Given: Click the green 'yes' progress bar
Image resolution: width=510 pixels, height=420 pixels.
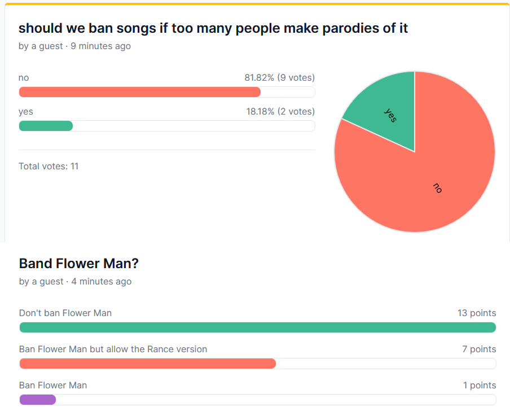Looking at the screenshot, I should (x=46, y=126).
